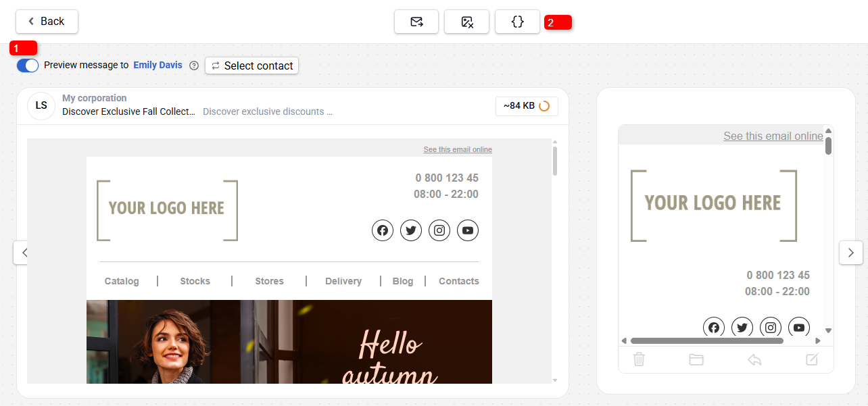The image size is (868, 406).
Task: Click the send test email icon
Action: click(416, 22)
